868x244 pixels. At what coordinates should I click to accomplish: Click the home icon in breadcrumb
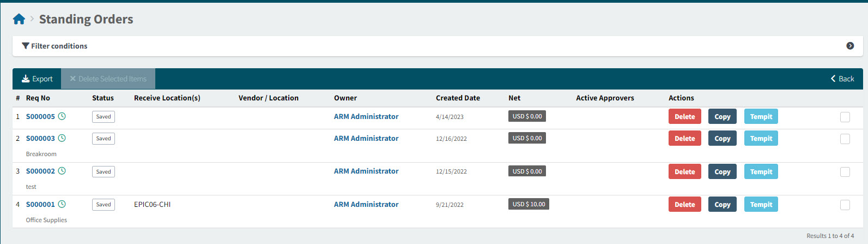tap(19, 20)
